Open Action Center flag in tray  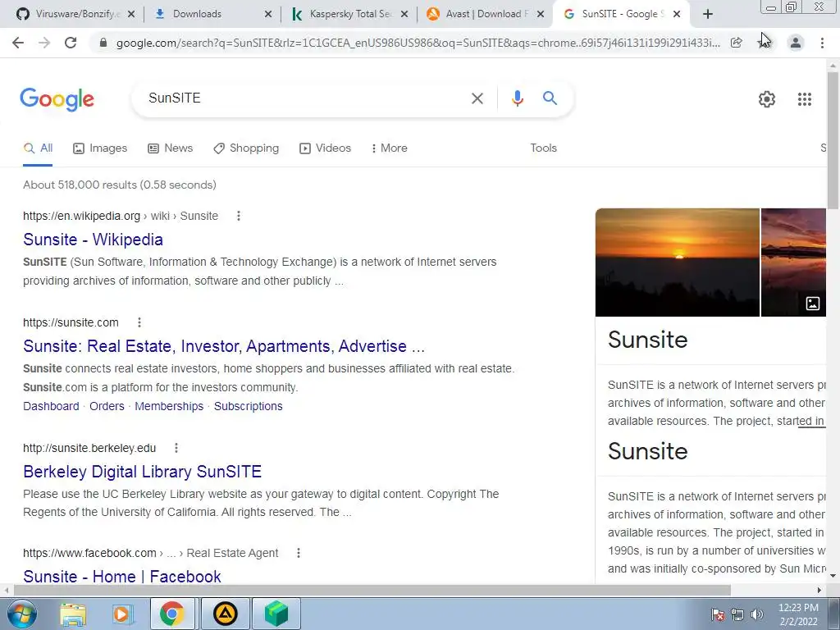click(718, 614)
